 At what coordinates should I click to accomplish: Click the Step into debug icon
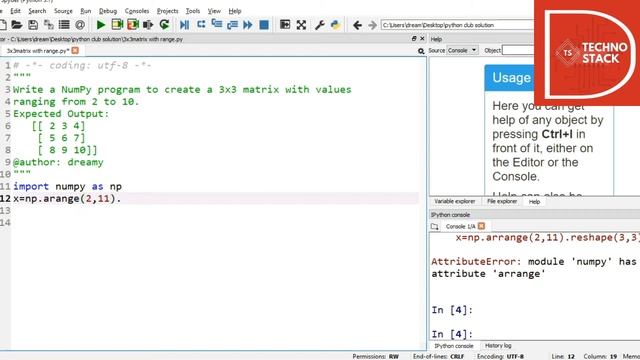coord(217,24)
